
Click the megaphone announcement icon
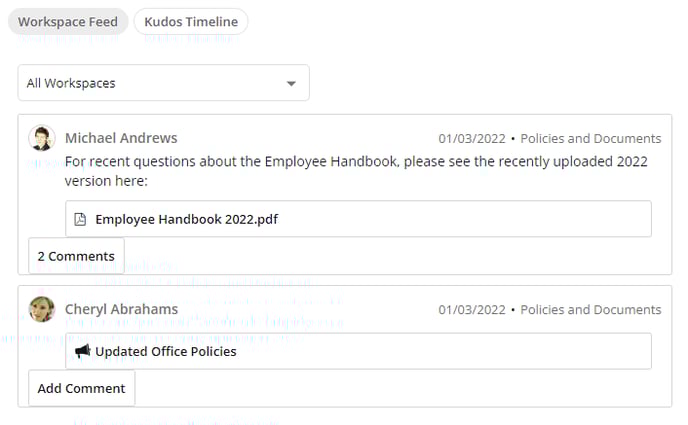point(82,351)
